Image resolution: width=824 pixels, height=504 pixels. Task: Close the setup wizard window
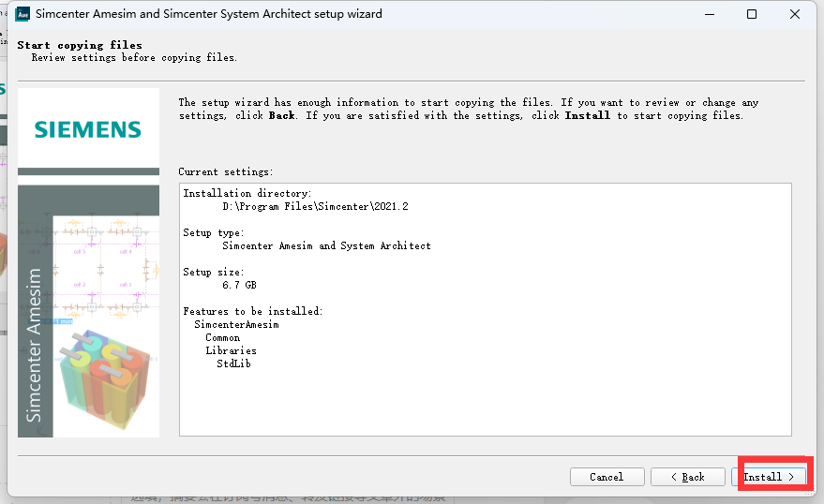795,14
